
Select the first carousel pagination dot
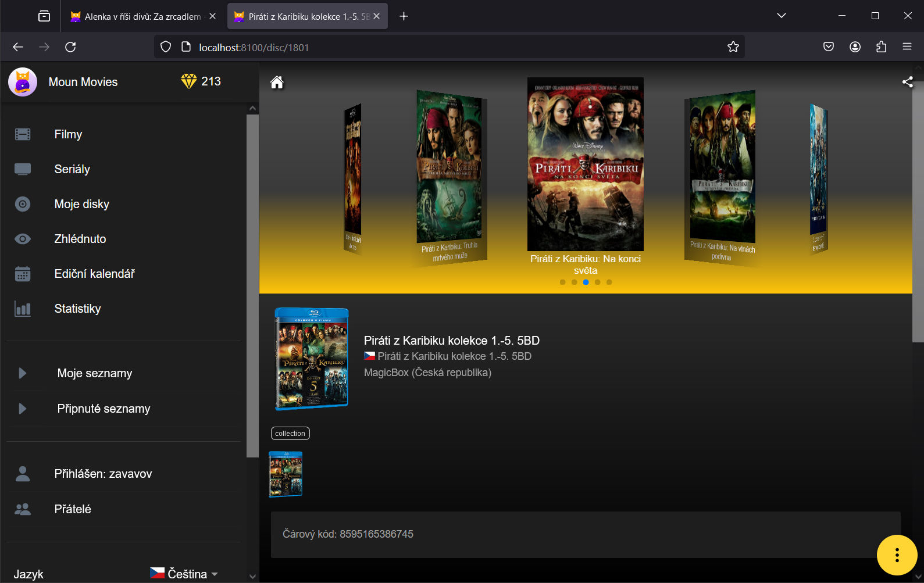point(562,282)
